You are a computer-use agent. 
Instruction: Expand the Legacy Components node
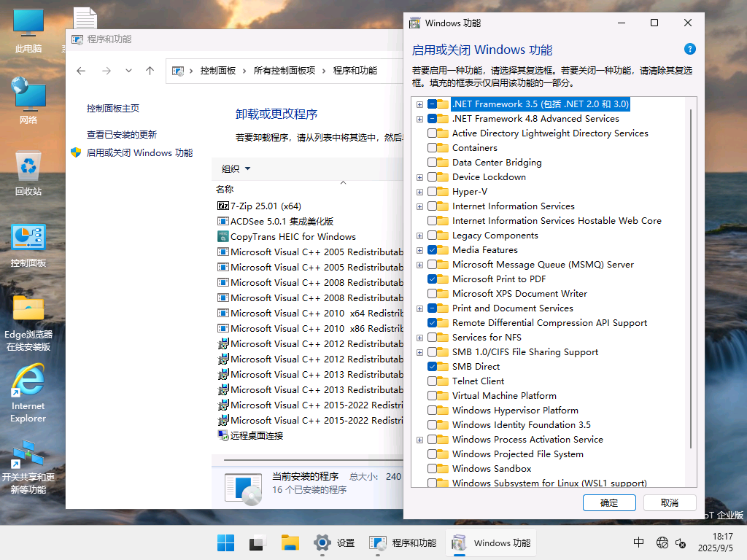[x=419, y=236]
